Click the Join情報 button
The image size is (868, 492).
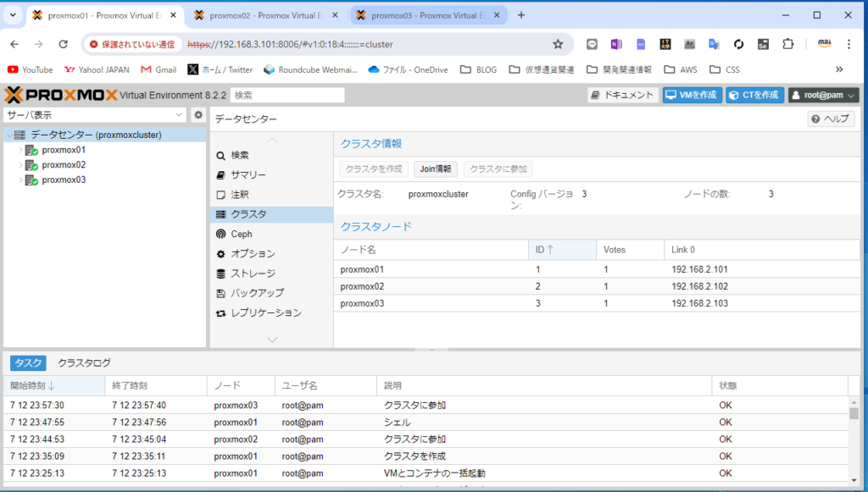436,169
